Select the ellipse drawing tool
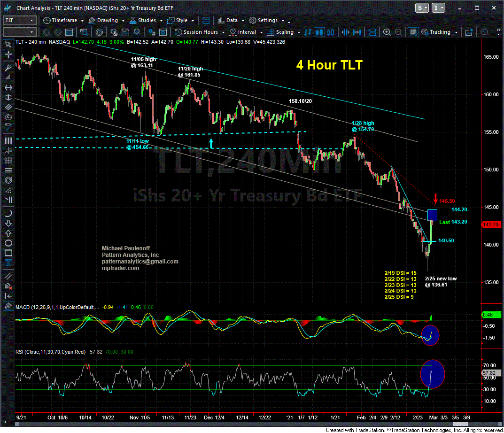 (8, 243)
